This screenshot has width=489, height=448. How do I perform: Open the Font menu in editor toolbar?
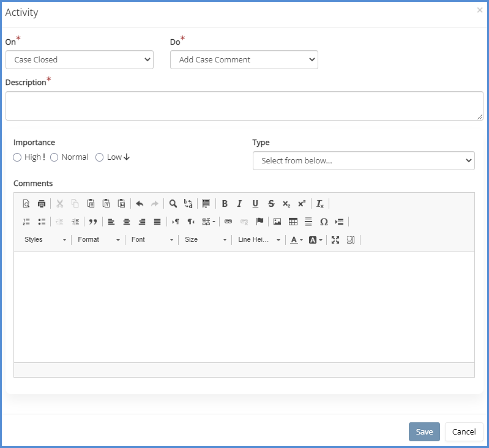pyautogui.click(x=152, y=240)
